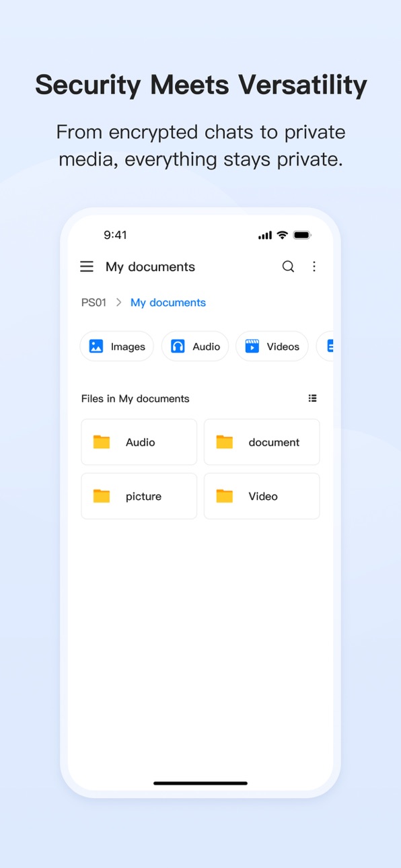The image size is (401, 868).
Task: Go to PS01 in breadcrumb
Action: (94, 303)
